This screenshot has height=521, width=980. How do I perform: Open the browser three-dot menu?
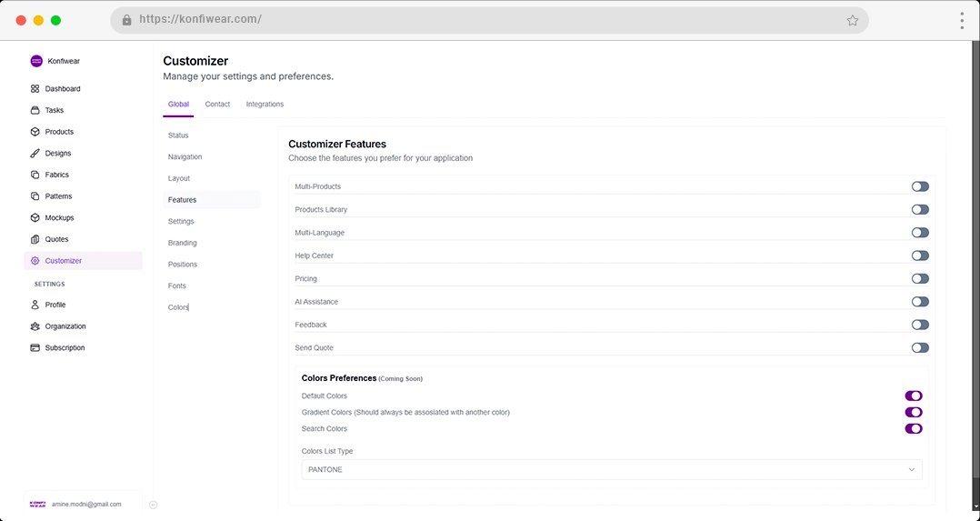click(x=961, y=20)
